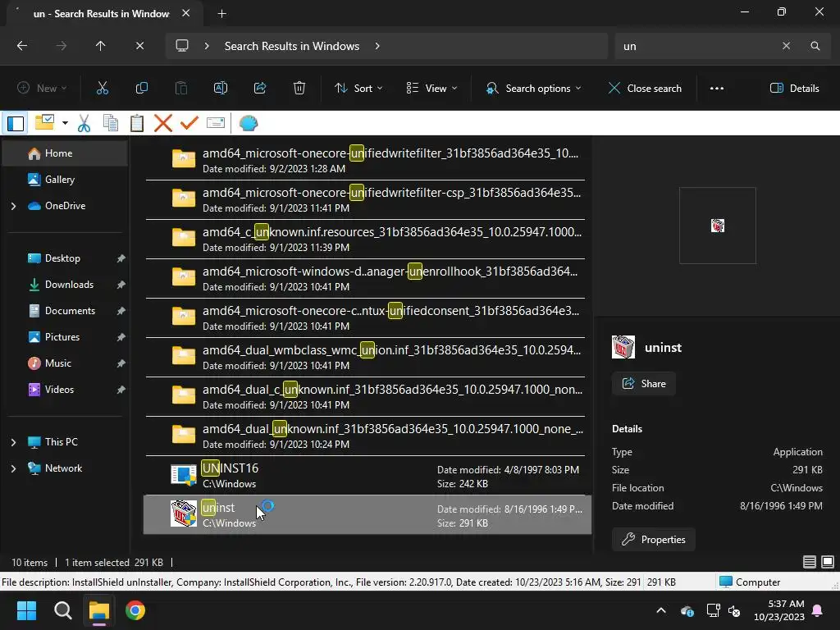
Task: Click the red X delete icon
Action: [163, 124]
